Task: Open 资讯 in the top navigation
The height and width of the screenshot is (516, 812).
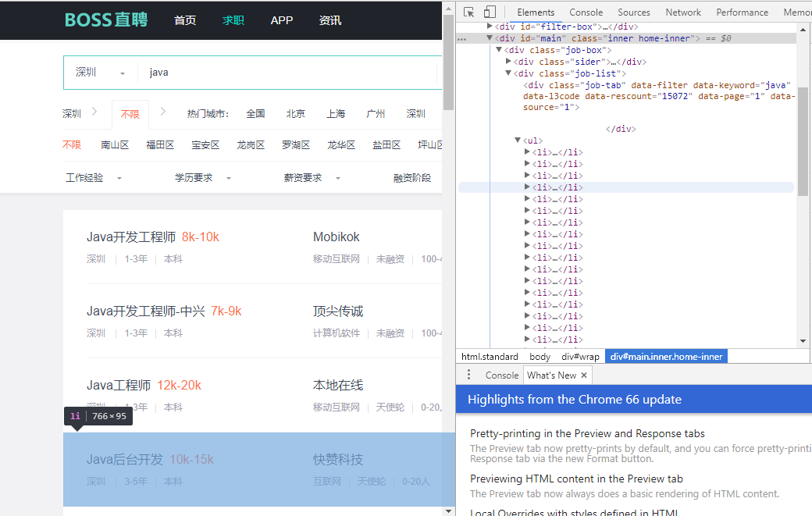Action: click(x=329, y=20)
